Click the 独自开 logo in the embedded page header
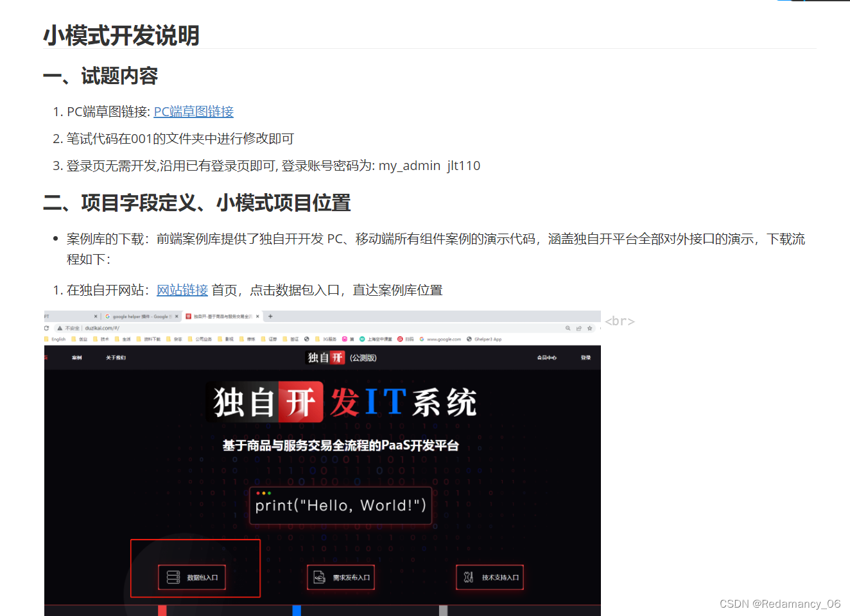This screenshot has height=616, width=850. [326, 357]
